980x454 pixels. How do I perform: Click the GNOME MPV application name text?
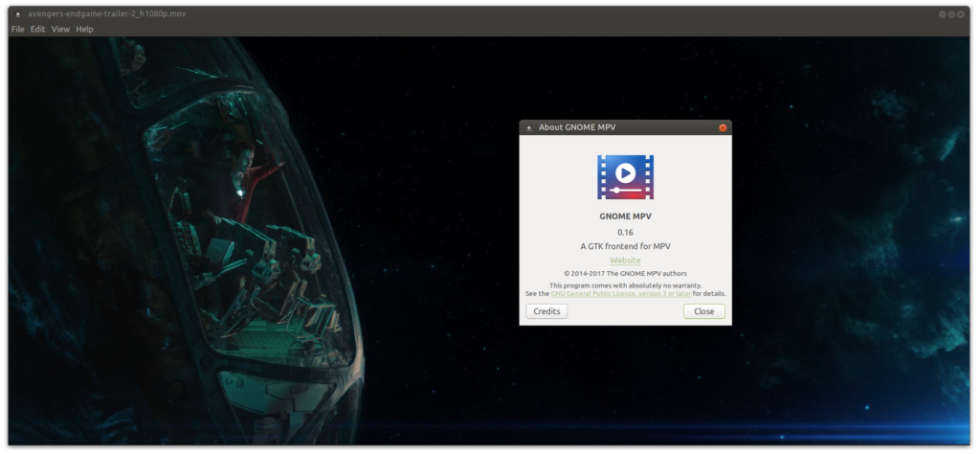click(x=625, y=216)
